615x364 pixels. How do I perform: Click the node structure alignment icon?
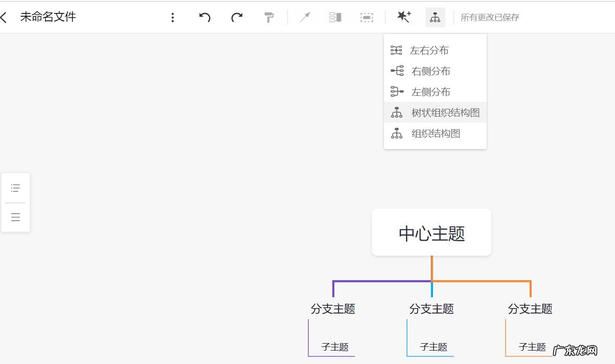tap(334, 17)
